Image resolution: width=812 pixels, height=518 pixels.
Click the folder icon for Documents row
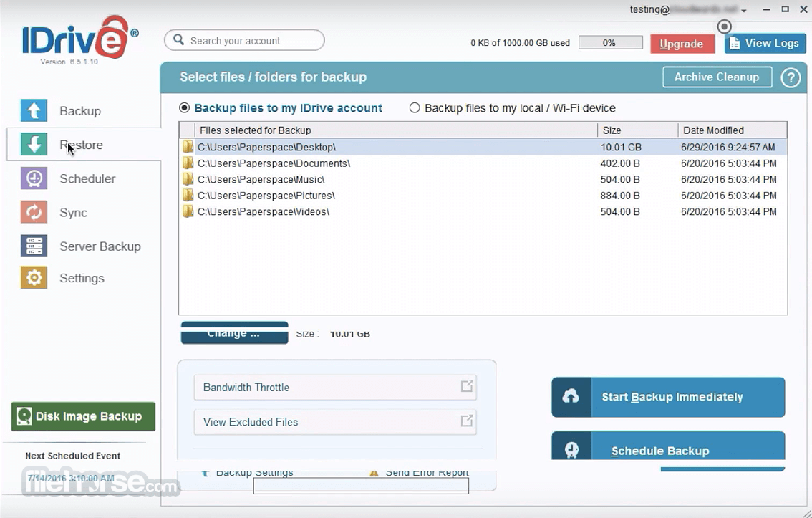pyautogui.click(x=188, y=163)
